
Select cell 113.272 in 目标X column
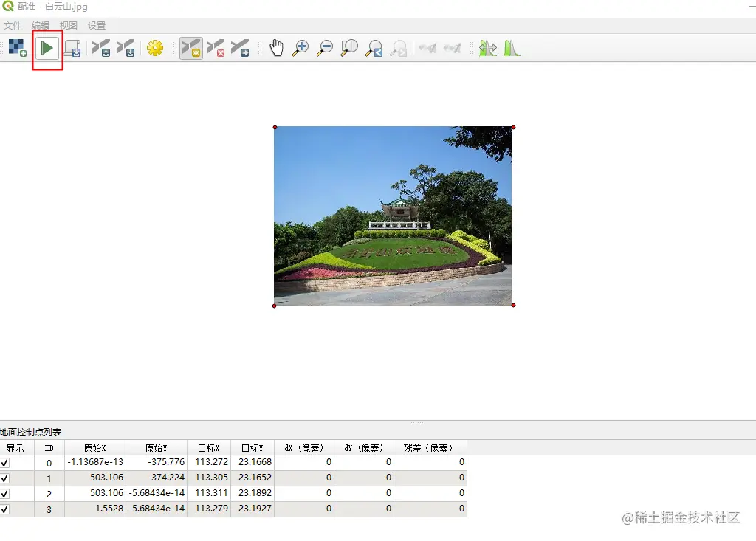coord(209,462)
